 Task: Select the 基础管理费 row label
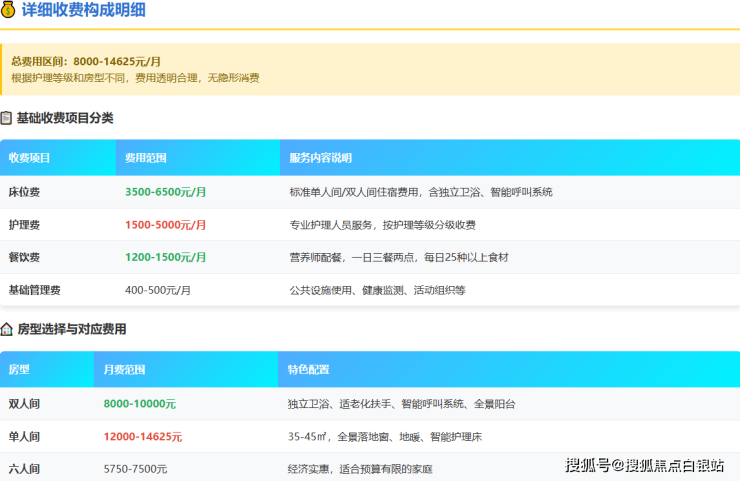35,290
